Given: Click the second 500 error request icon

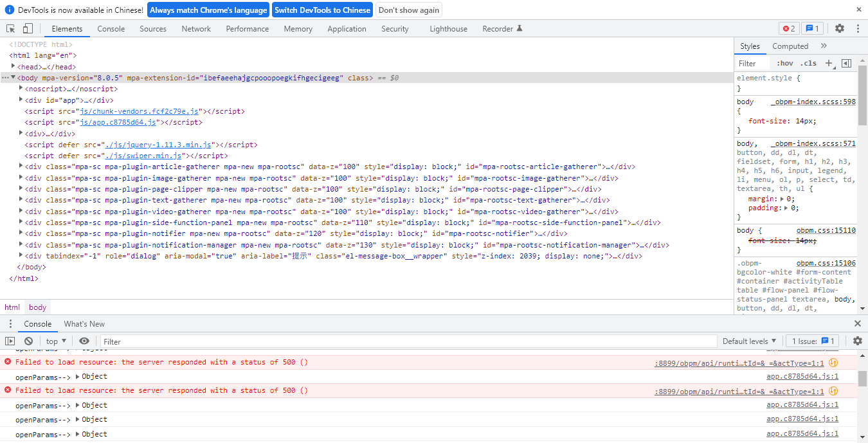Looking at the screenshot, I should 833,391.
